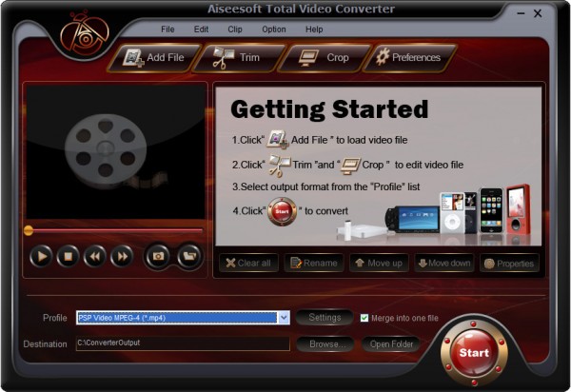Open the File menu

(167, 29)
